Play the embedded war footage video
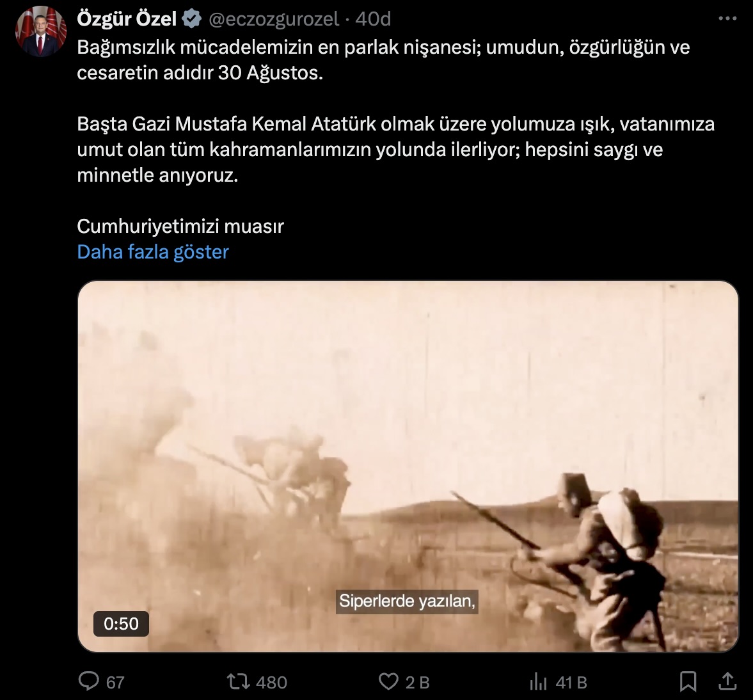The image size is (753, 700). (x=408, y=466)
